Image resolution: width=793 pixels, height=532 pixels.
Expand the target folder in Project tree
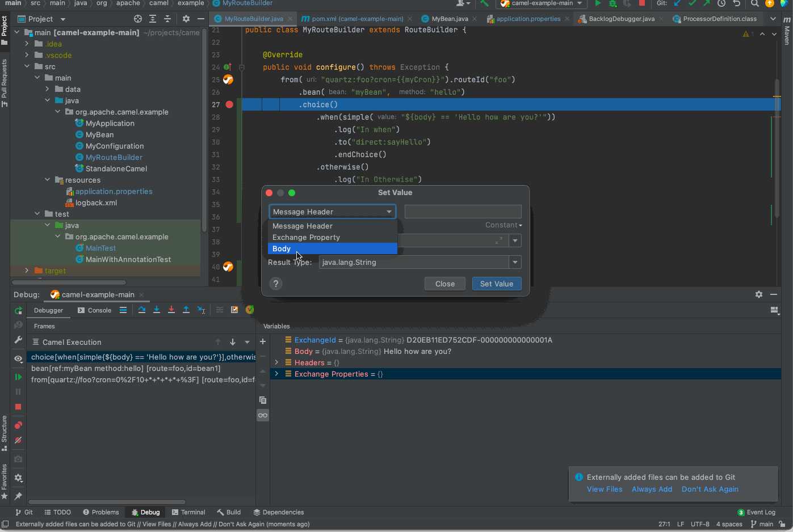(27, 271)
